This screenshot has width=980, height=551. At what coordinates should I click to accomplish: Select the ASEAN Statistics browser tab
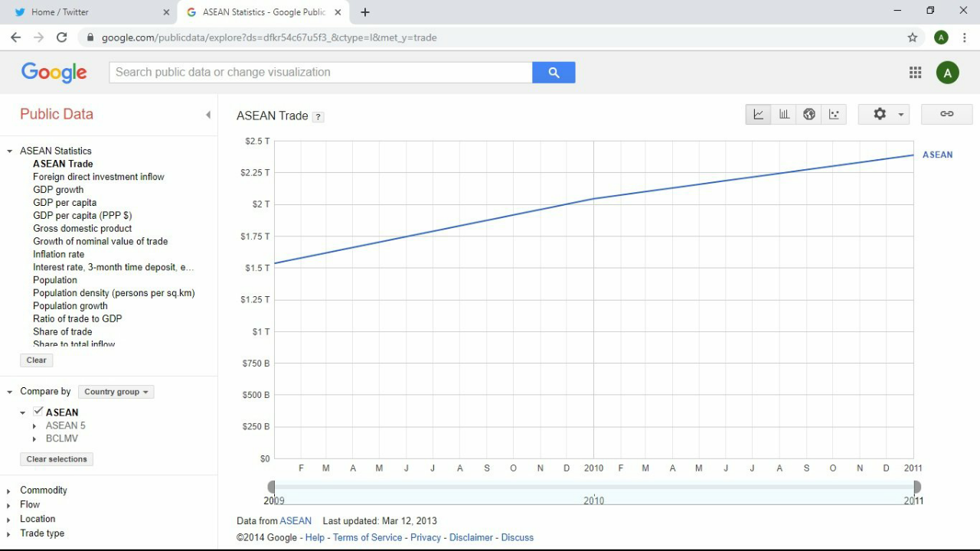coord(263,12)
